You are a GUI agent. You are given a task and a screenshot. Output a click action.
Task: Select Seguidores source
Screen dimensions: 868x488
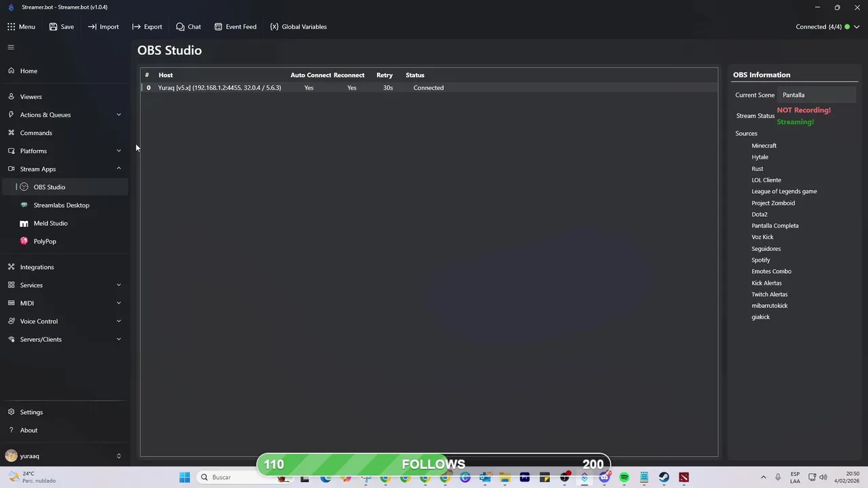click(x=766, y=249)
